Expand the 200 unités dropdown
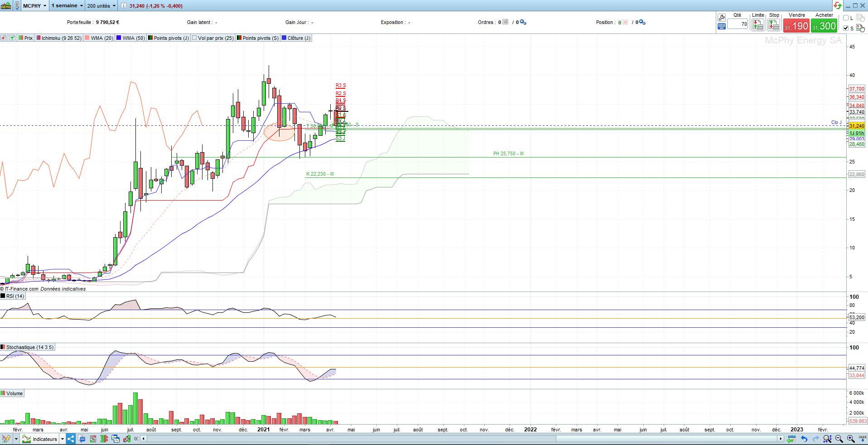The image size is (868, 445). pos(101,6)
